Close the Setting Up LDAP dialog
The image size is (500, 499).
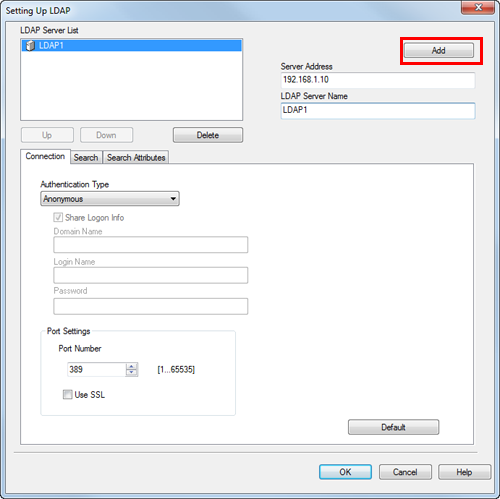[478, 7]
